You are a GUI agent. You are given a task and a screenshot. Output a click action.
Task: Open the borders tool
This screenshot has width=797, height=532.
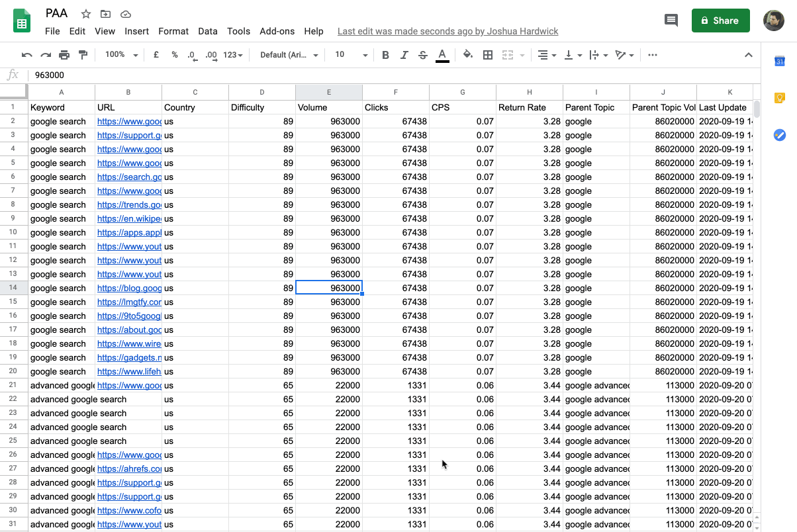[488, 55]
